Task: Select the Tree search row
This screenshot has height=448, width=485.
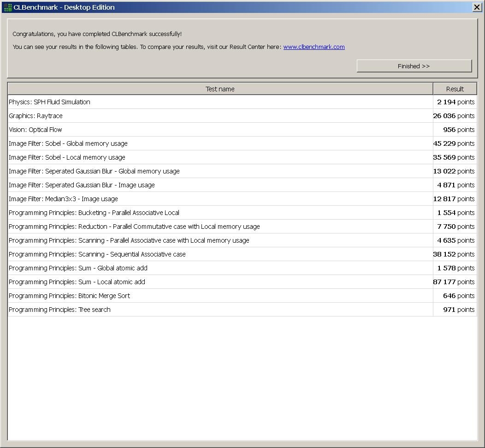Action: [x=243, y=310]
